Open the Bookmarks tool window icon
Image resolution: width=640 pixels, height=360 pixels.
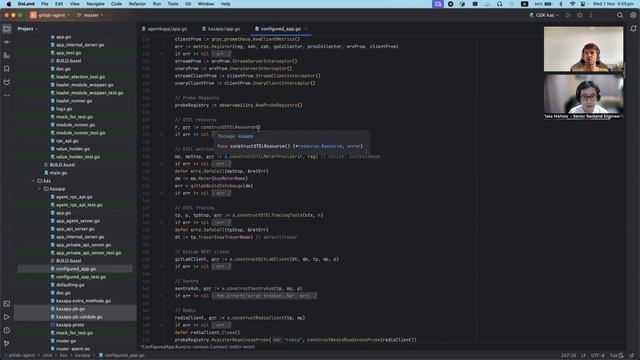7,69
